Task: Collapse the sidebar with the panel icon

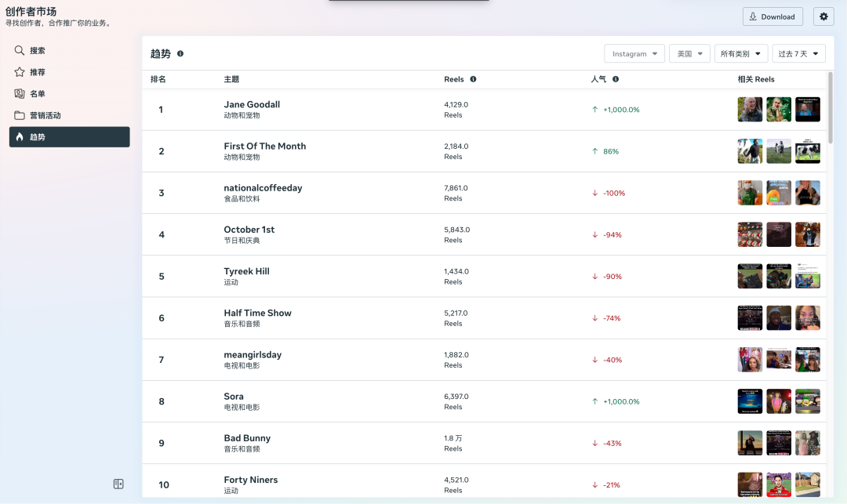Action: coord(118,484)
